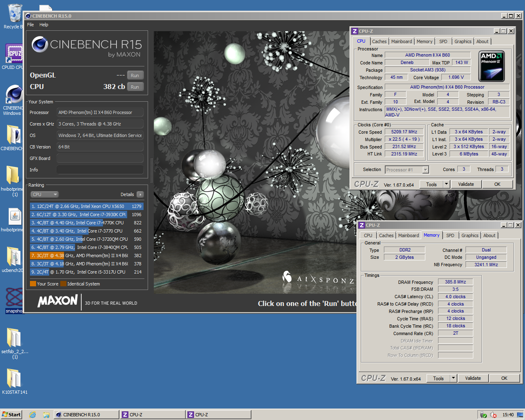Click Tools button in top CPU-Z window
The width and height of the screenshot is (525, 420).
click(431, 185)
